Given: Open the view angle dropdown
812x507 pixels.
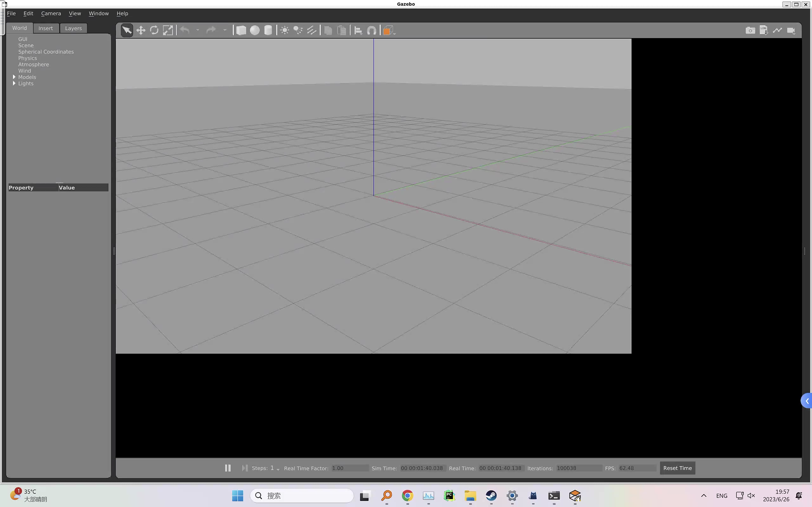Looking at the screenshot, I should coord(389,30).
